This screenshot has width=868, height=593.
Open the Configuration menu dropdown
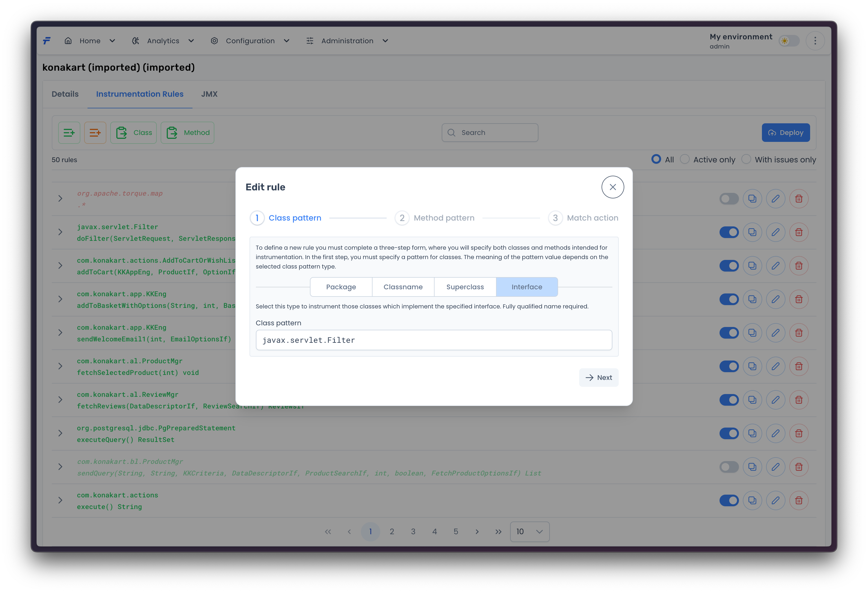tap(250, 41)
